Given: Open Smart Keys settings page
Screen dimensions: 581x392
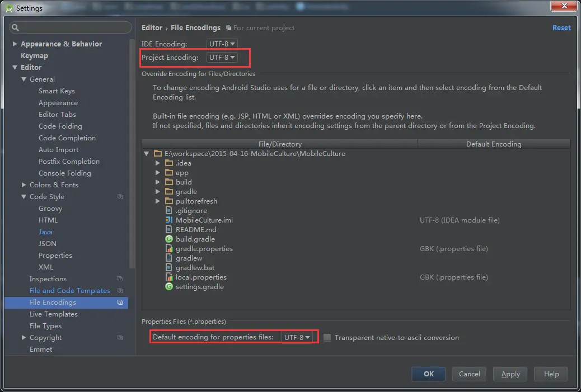Looking at the screenshot, I should click(57, 91).
